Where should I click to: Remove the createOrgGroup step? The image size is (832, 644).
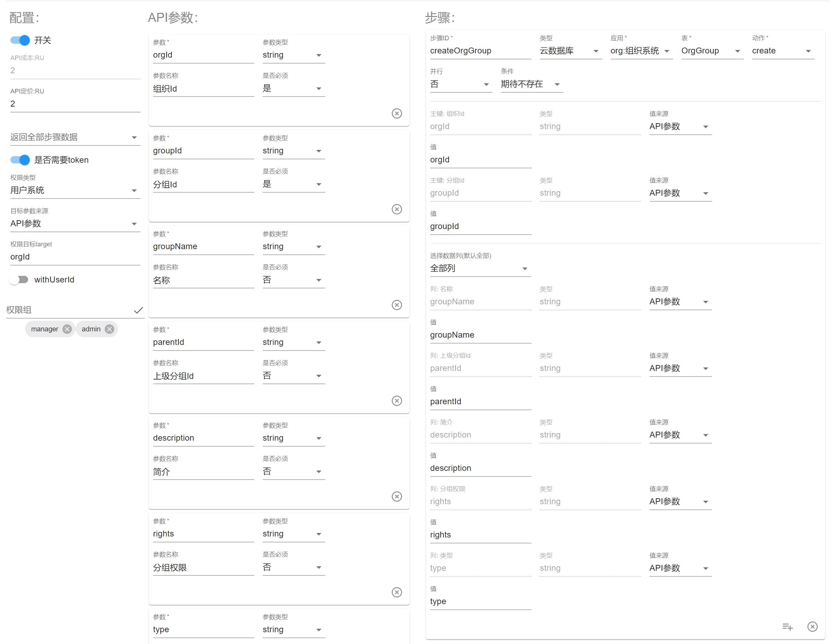[812, 626]
